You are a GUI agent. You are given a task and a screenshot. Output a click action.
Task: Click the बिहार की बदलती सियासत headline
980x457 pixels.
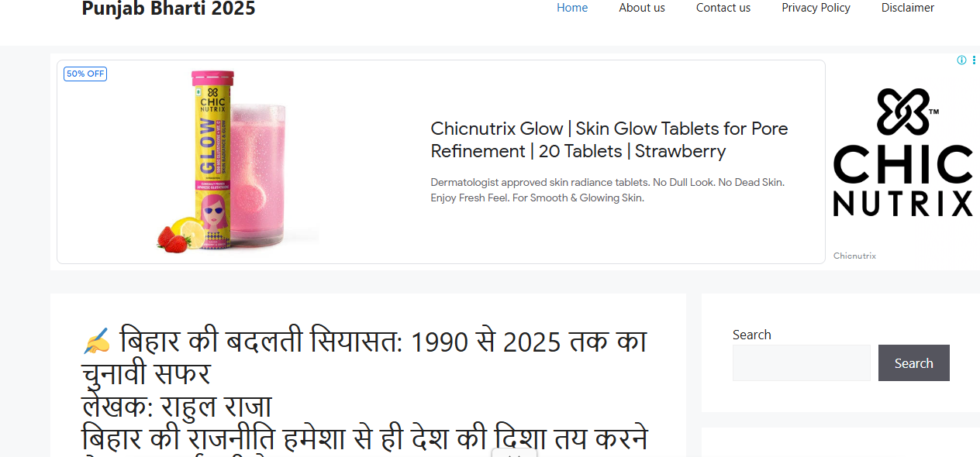[x=364, y=357]
